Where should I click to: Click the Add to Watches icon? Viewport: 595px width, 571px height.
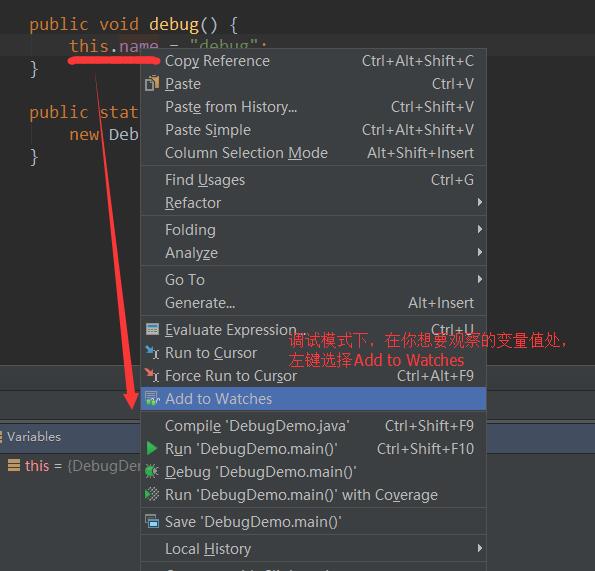tap(152, 398)
